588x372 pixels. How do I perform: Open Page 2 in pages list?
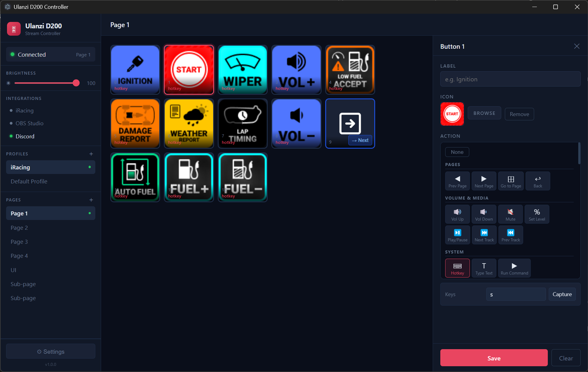(x=51, y=228)
